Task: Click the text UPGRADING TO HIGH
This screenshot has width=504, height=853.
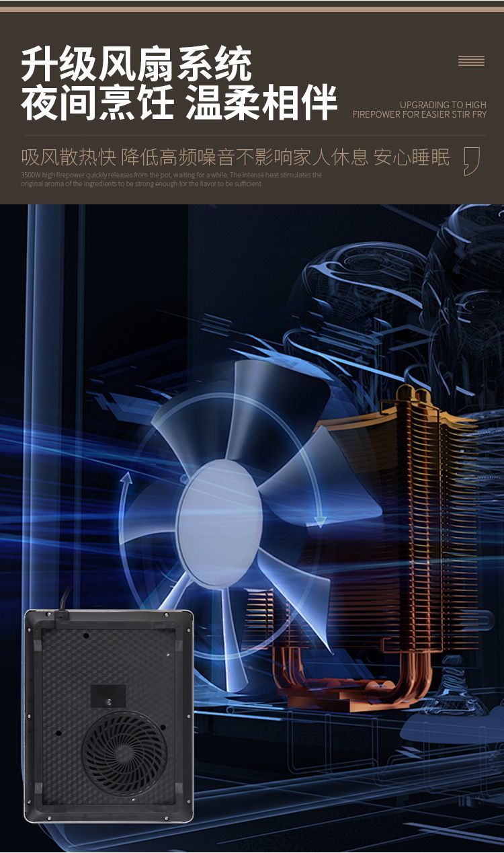Action: click(443, 105)
